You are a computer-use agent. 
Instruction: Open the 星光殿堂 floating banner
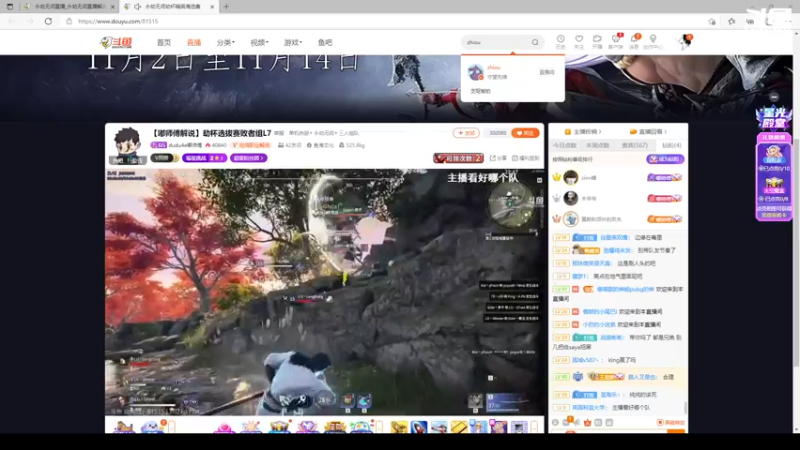point(774,118)
